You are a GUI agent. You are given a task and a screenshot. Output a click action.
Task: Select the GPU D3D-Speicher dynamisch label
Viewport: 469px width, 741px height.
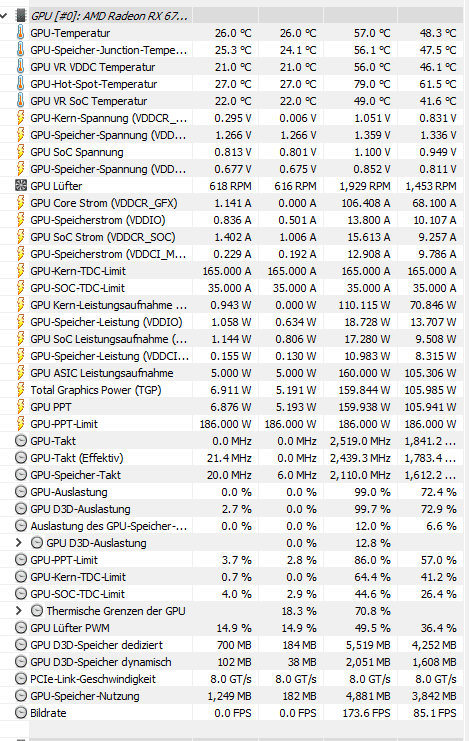pos(101,663)
